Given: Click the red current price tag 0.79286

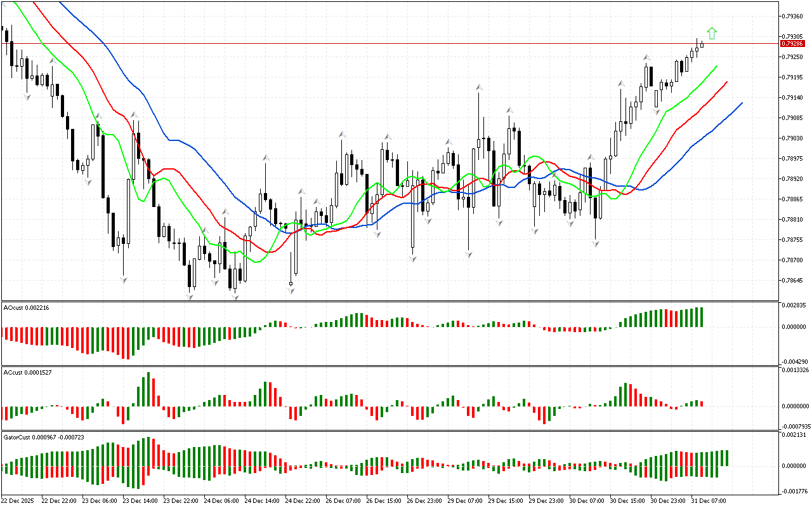Looking at the screenshot, I should (x=793, y=44).
